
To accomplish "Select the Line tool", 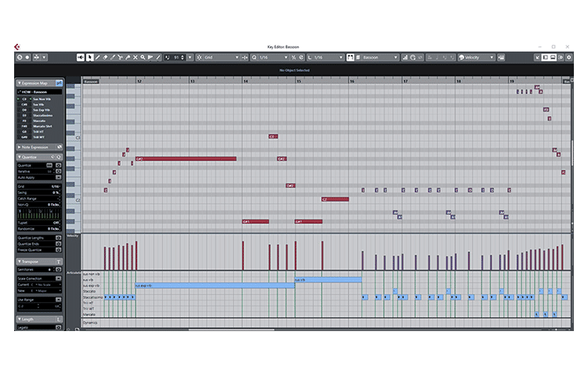I will [158, 57].
